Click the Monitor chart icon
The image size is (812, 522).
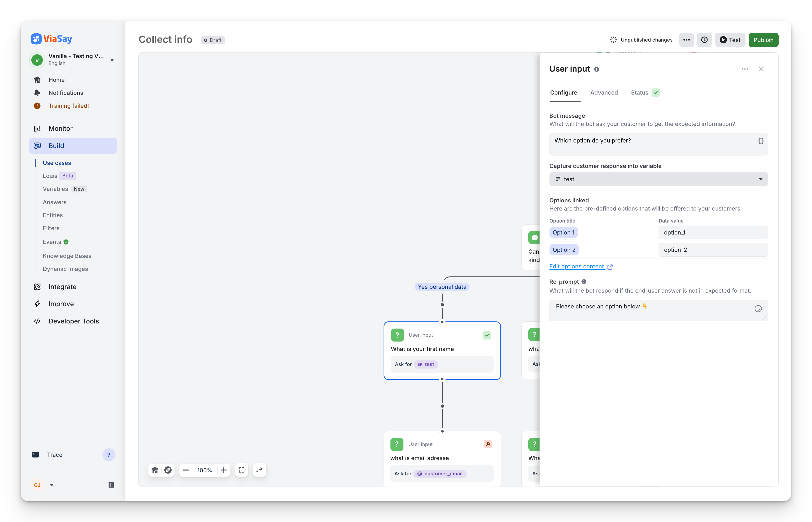click(37, 128)
